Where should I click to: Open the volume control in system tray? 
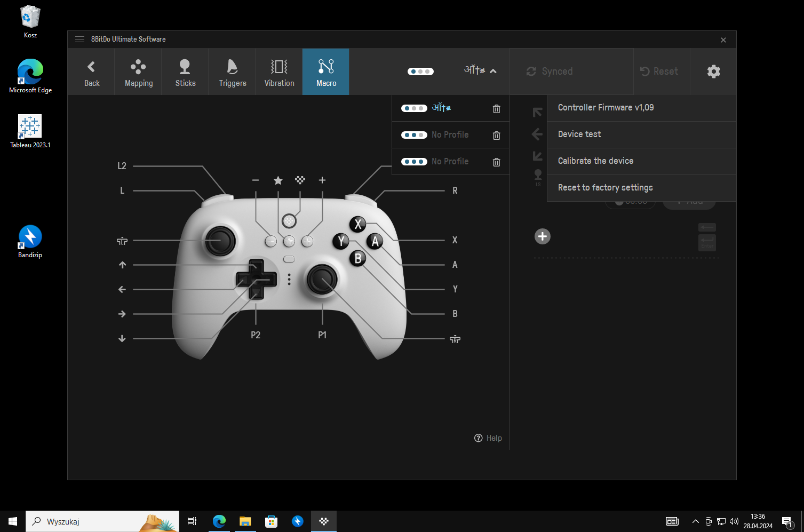(x=734, y=521)
